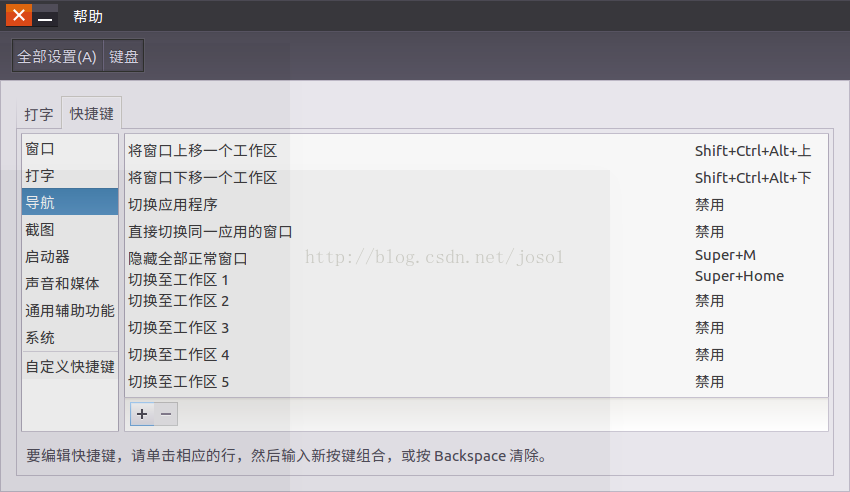Edit the Super+Home shortcut value
Screen dimensions: 850x492
(x=739, y=276)
